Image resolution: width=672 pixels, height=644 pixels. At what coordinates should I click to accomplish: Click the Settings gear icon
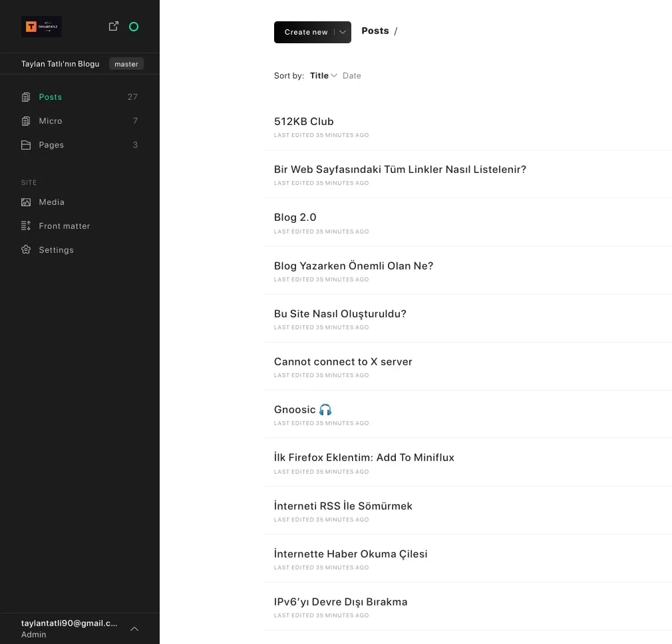26,250
